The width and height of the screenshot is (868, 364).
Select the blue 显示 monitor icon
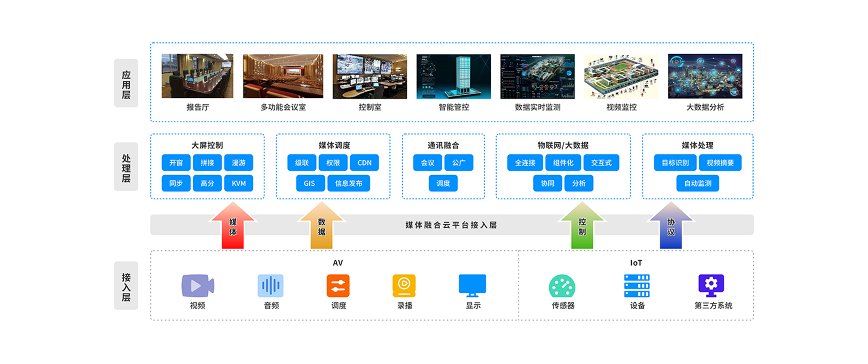(472, 285)
